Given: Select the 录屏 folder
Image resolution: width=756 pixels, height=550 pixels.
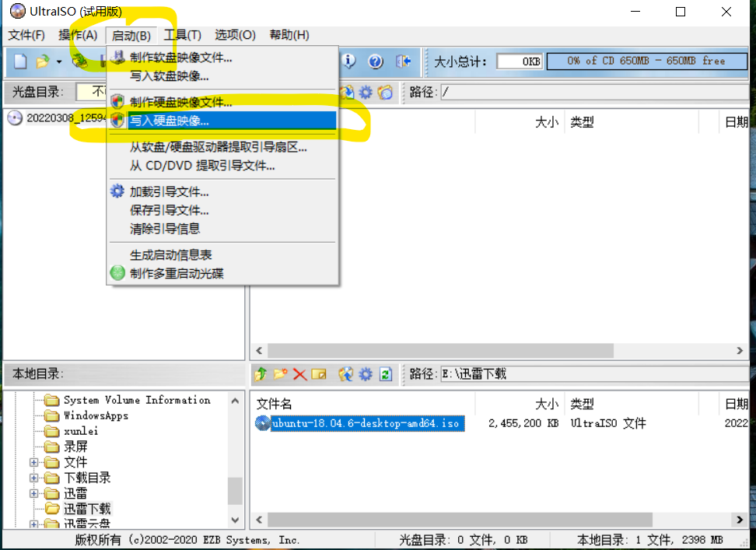Looking at the screenshot, I should point(75,447).
